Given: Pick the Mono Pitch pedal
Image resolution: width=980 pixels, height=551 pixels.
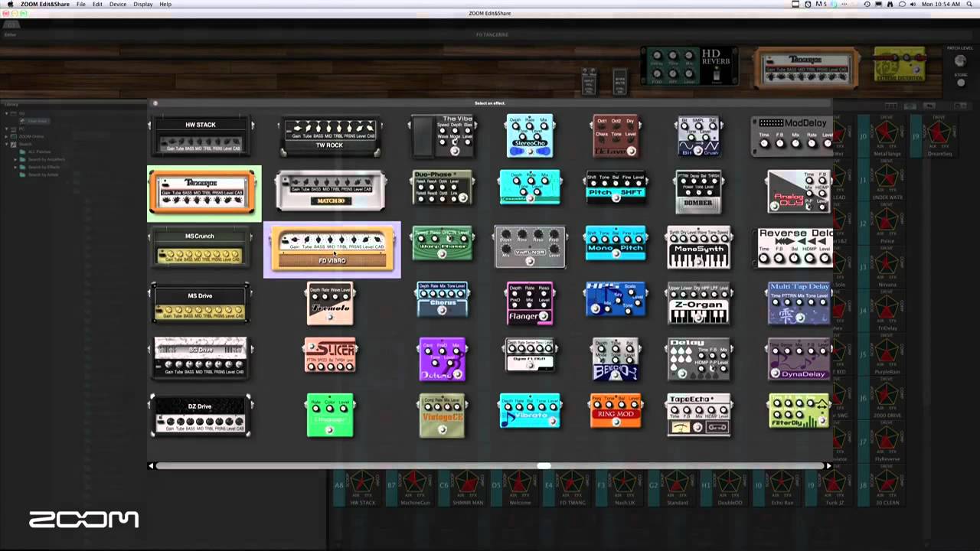Looking at the screenshot, I should 616,243.
